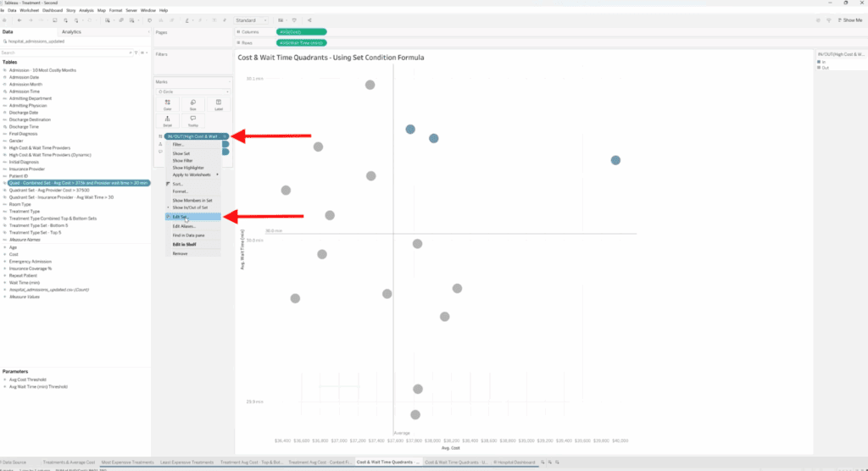
Task: Open the Worksheet menu
Action: point(30,10)
